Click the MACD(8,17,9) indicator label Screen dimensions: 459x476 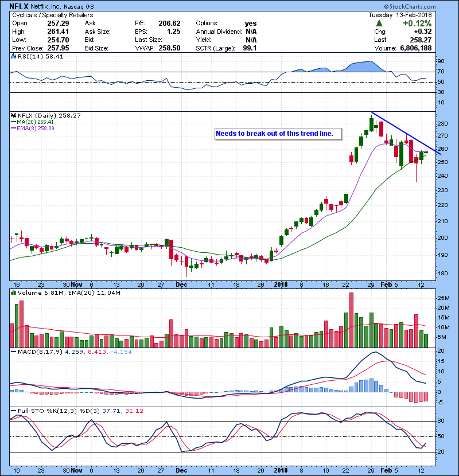(40, 352)
